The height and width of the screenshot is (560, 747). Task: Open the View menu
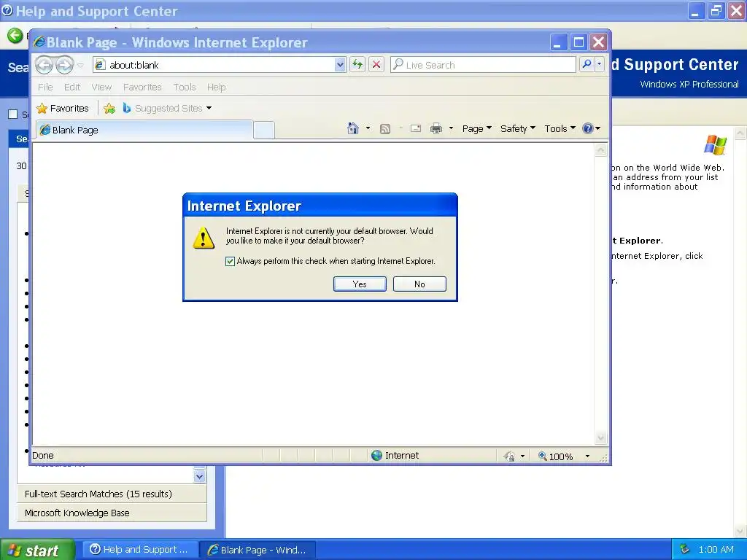(101, 87)
